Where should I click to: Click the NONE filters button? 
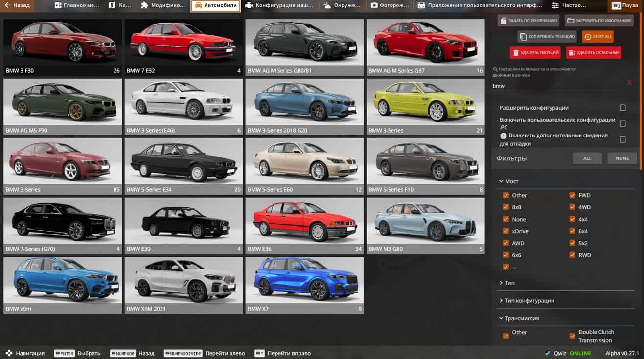click(x=622, y=158)
